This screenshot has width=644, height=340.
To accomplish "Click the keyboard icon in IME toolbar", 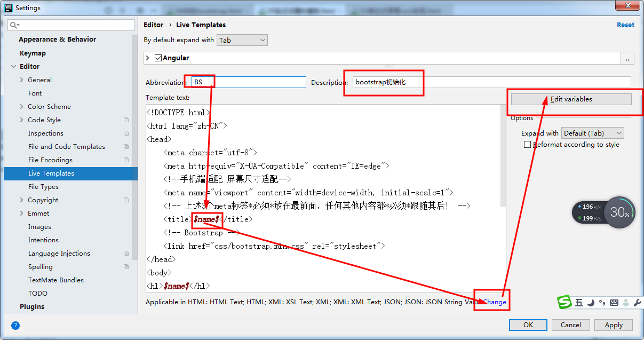I will click(614, 303).
